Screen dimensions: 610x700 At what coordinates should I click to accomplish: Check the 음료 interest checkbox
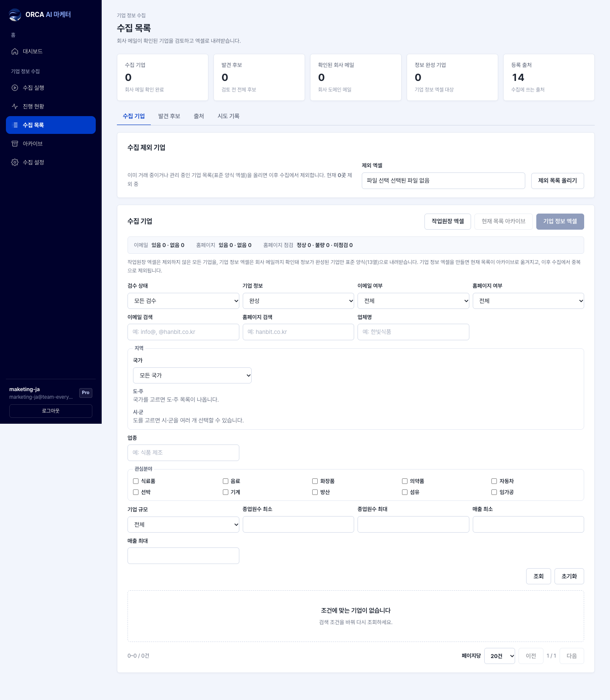(225, 481)
